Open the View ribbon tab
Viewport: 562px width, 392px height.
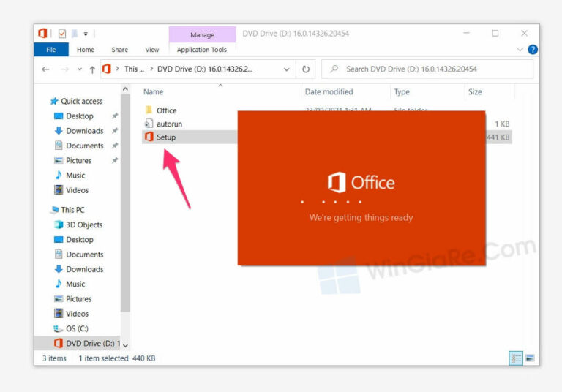pyautogui.click(x=152, y=50)
